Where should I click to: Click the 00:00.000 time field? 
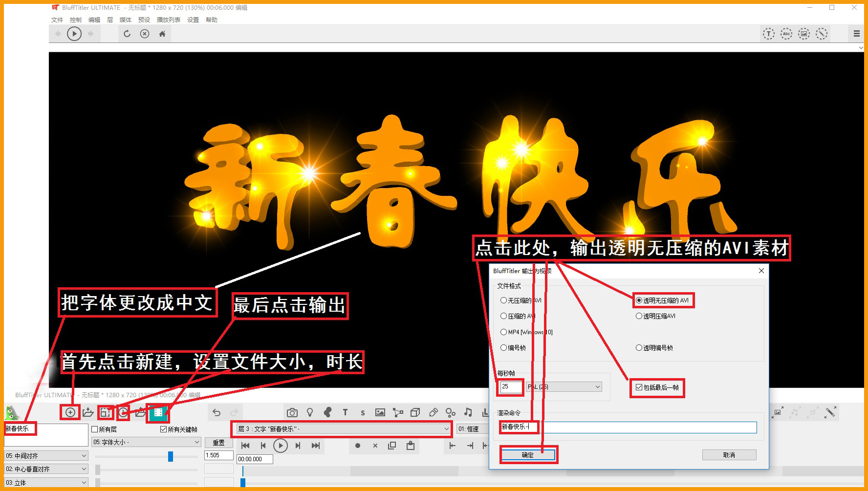pyautogui.click(x=255, y=459)
